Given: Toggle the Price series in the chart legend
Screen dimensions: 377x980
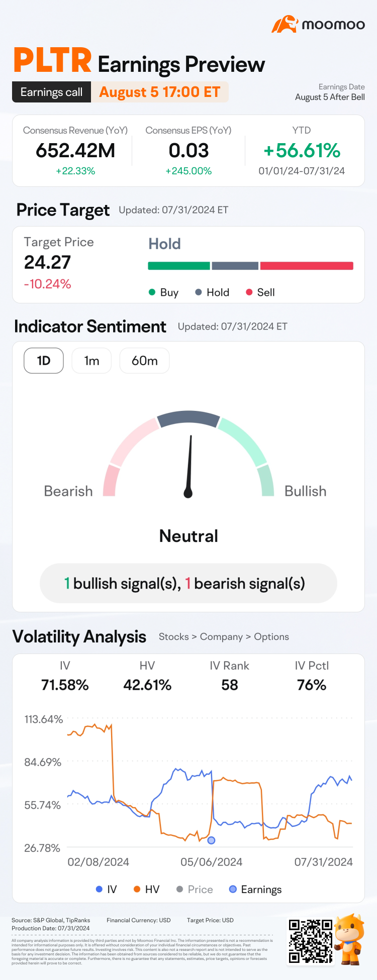Looking at the screenshot, I should (195, 889).
